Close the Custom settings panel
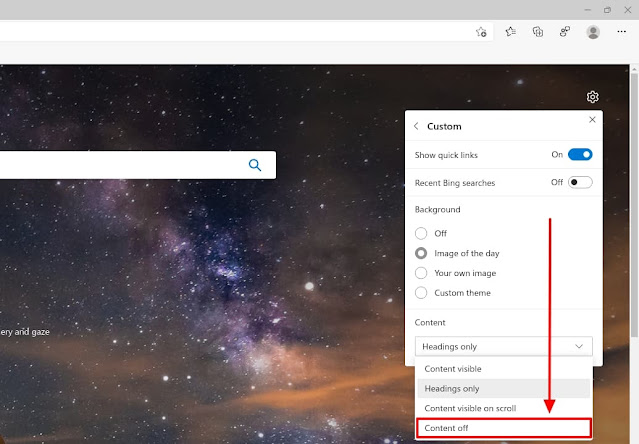This screenshot has width=639, height=444. point(592,119)
